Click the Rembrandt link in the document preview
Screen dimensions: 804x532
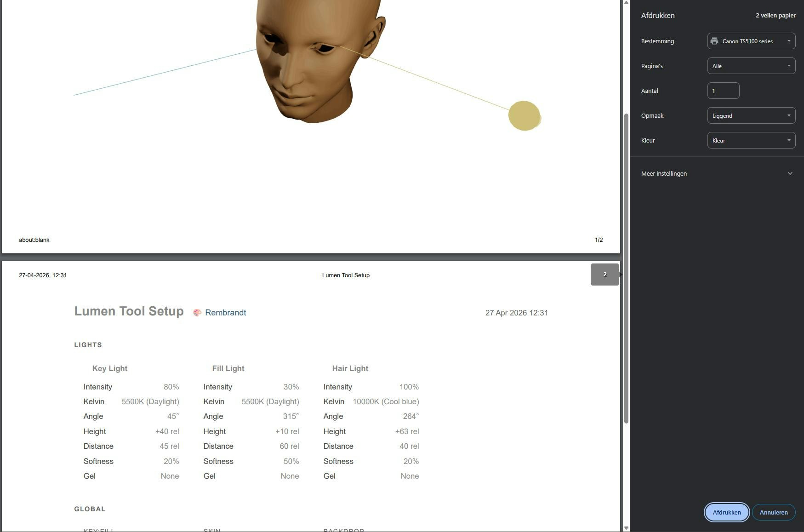226,312
